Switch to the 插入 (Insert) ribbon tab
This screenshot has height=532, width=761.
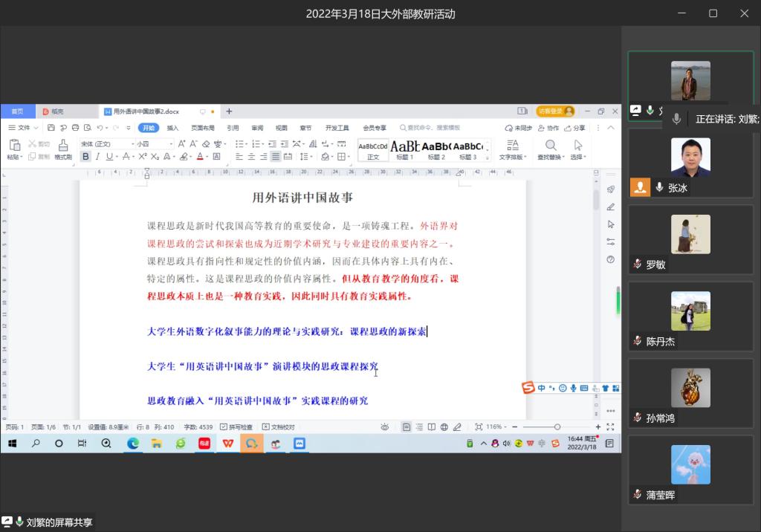[172, 128]
